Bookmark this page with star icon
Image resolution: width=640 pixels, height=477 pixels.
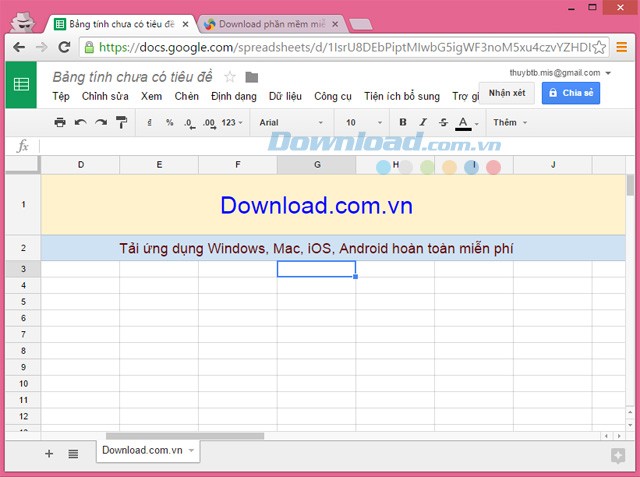pos(599,47)
